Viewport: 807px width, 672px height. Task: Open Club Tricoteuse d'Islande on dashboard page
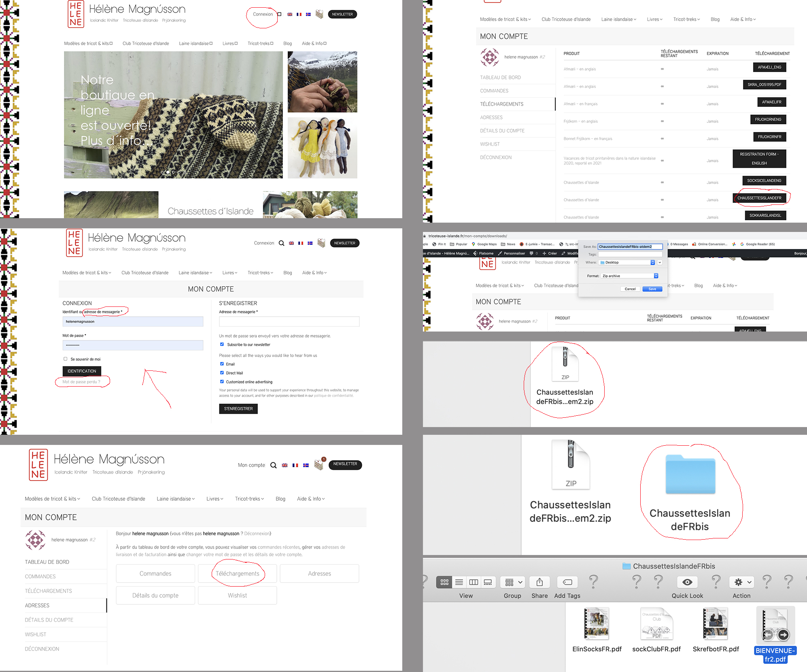pos(119,499)
